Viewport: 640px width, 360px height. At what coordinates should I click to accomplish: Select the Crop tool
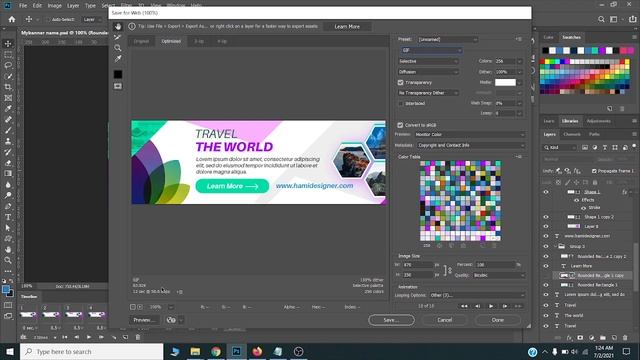pos(8,87)
